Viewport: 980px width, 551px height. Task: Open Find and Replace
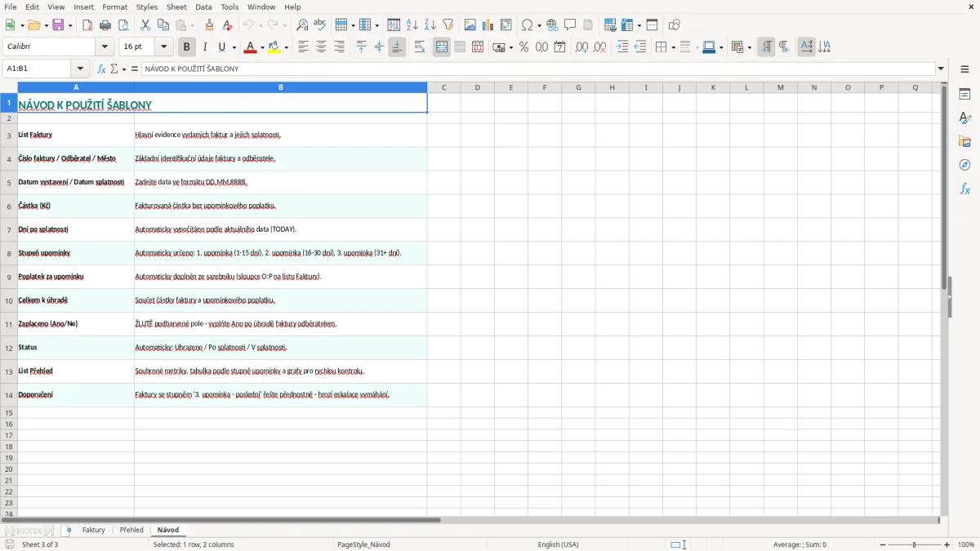(x=302, y=25)
